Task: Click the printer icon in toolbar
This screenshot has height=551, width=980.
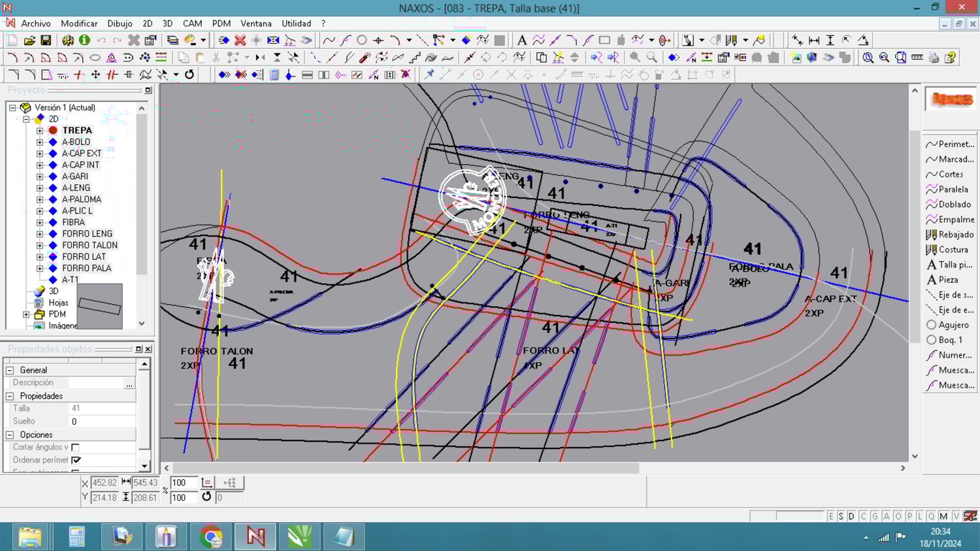Action: point(934,58)
